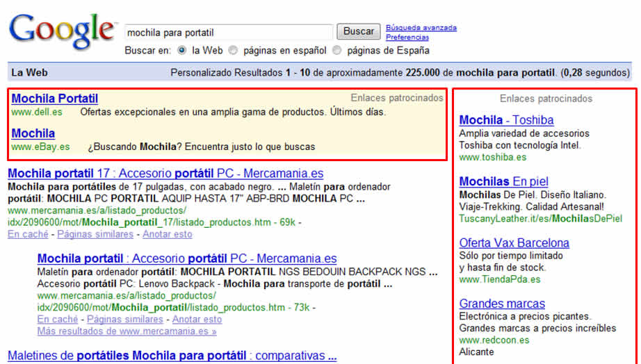Viewport: 641px width, 364px height.
Task: Open Páginas similares for first result
Action: coord(95,234)
